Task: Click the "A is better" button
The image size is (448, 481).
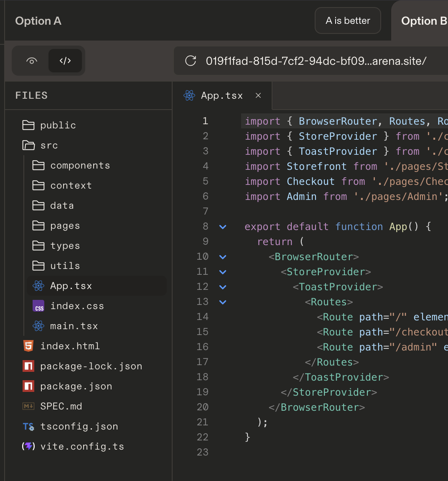Action: click(348, 20)
